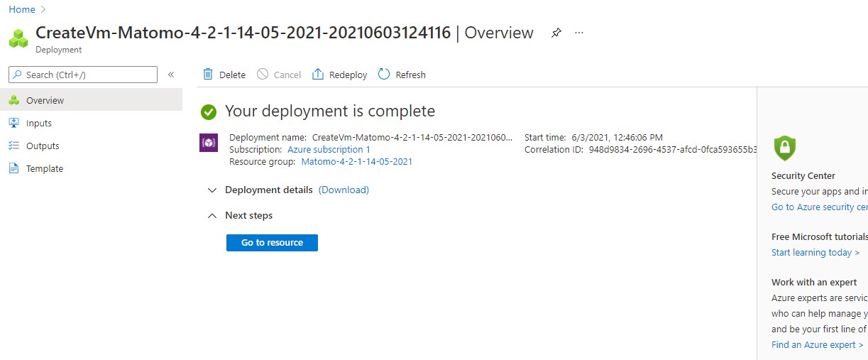868x360 pixels.
Task: Click the Refresh circular arrow icon
Action: click(x=384, y=75)
